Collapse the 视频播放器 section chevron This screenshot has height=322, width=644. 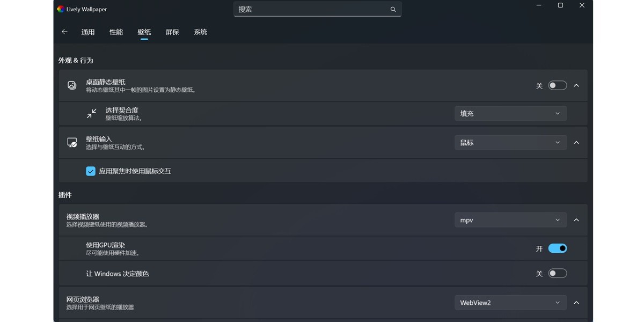point(576,220)
